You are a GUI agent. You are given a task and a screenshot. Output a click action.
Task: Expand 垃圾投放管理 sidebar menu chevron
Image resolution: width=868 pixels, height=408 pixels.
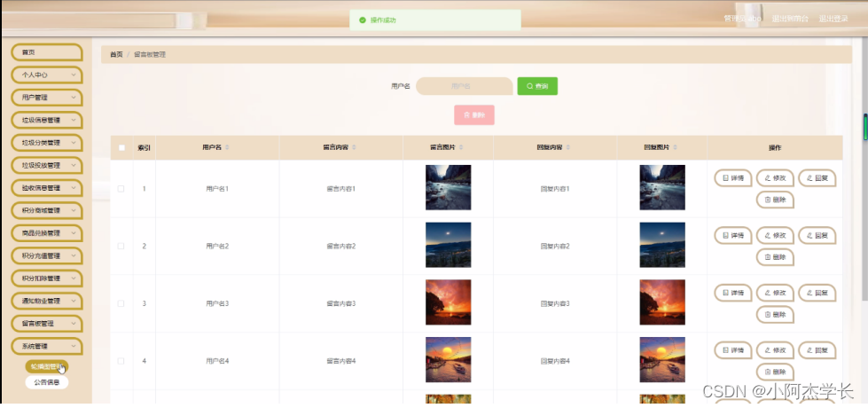pos(74,165)
